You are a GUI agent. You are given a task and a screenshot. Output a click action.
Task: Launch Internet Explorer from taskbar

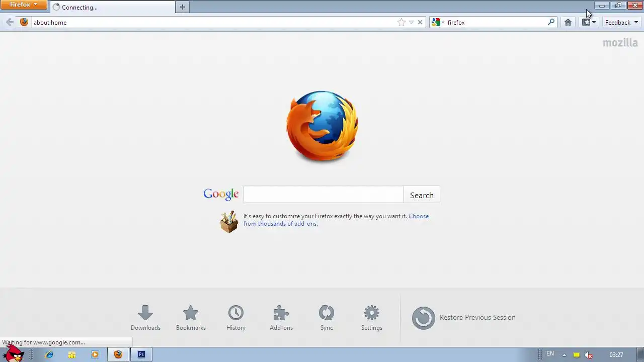point(49,354)
